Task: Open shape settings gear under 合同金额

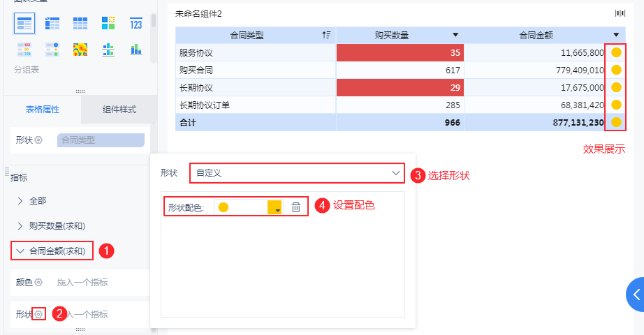Action: 38,315
